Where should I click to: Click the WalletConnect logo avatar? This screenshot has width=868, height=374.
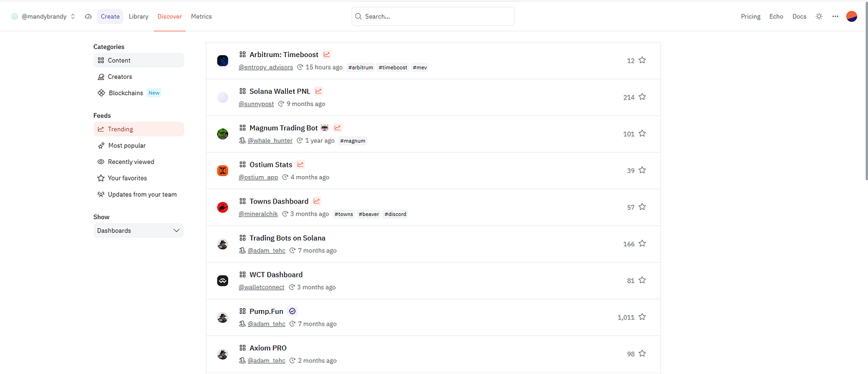(223, 280)
